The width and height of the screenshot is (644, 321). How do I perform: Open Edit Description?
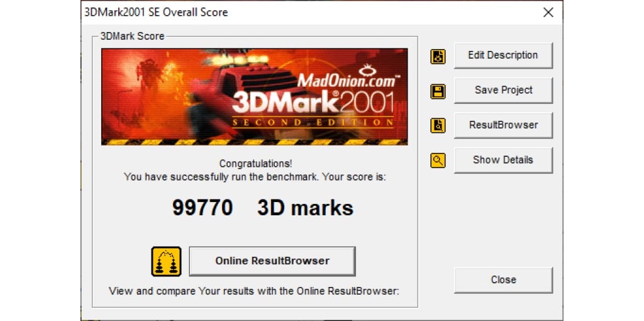point(503,55)
